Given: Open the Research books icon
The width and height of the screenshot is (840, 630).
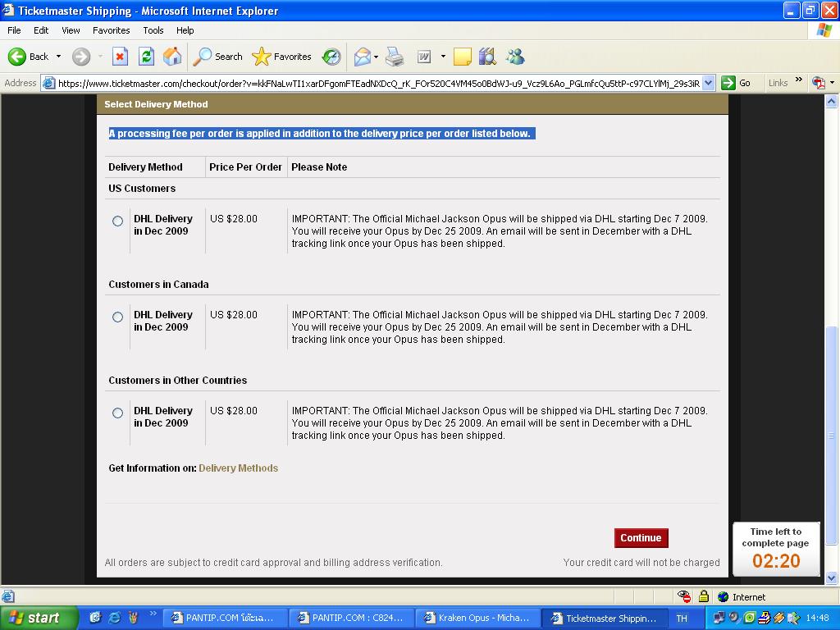Looking at the screenshot, I should point(487,57).
